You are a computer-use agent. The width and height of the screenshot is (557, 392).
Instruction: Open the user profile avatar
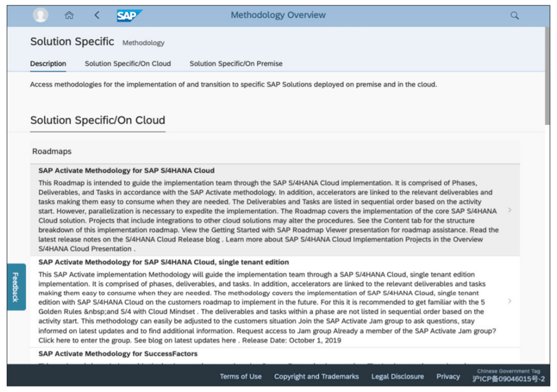(x=40, y=14)
